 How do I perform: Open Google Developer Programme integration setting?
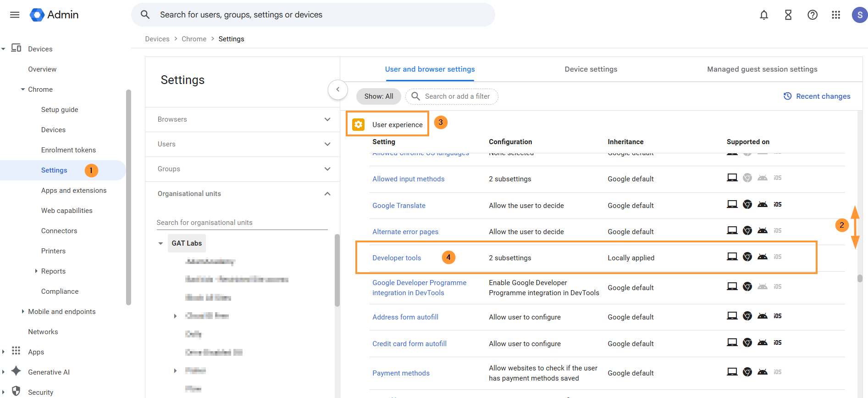point(420,288)
